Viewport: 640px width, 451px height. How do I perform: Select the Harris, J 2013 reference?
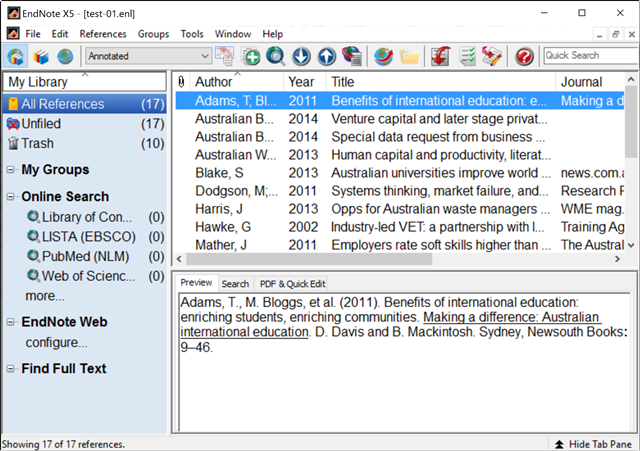pyautogui.click(x=400, y=209)
